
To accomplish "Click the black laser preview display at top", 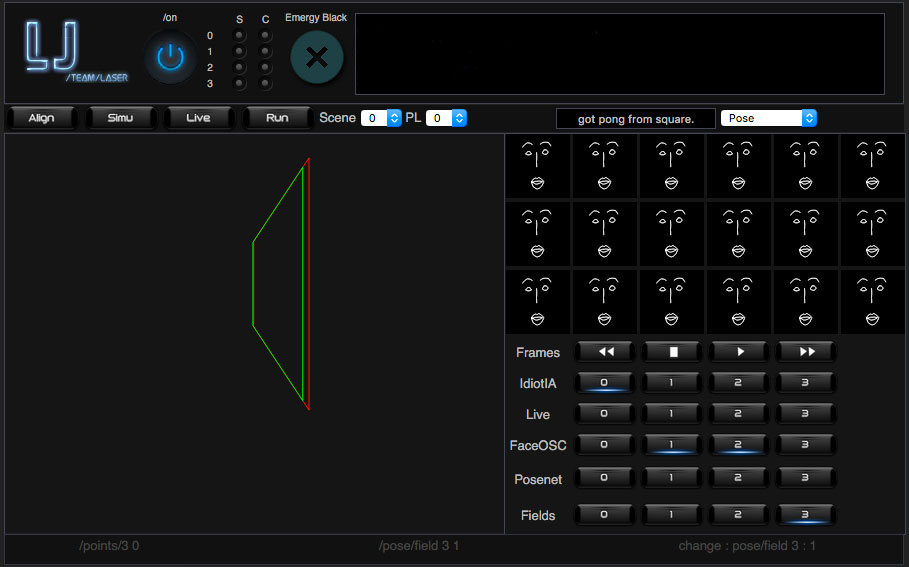I will pyautogui.click(x=620, y=54).
